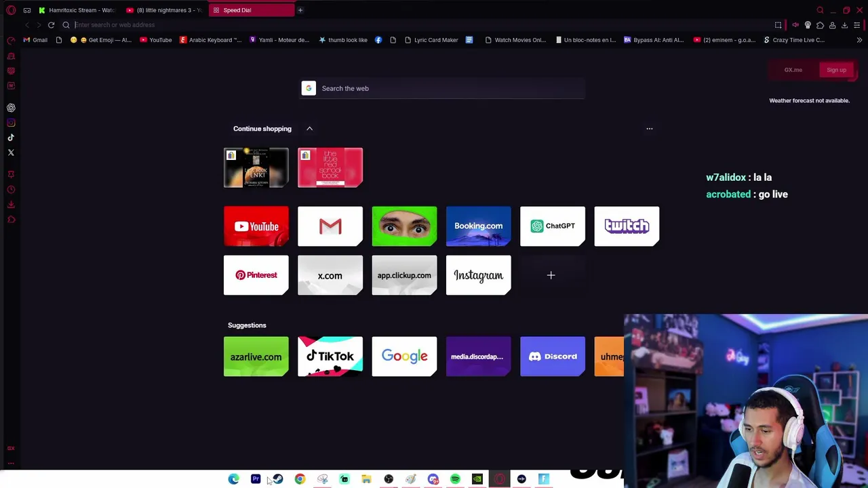Open the Google Docs bookmark icon
The image size is (868, 488).
469,40
